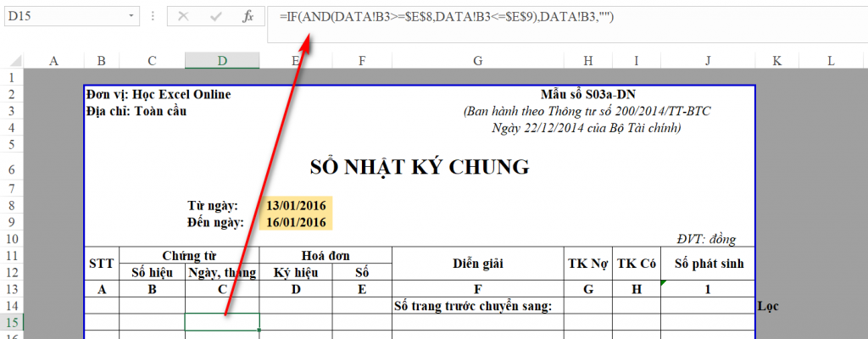The height and width of the screenshot is (339, 868).
Task: Click the 'ĐVT: đồng' cell
Action: tap(706, 239)
